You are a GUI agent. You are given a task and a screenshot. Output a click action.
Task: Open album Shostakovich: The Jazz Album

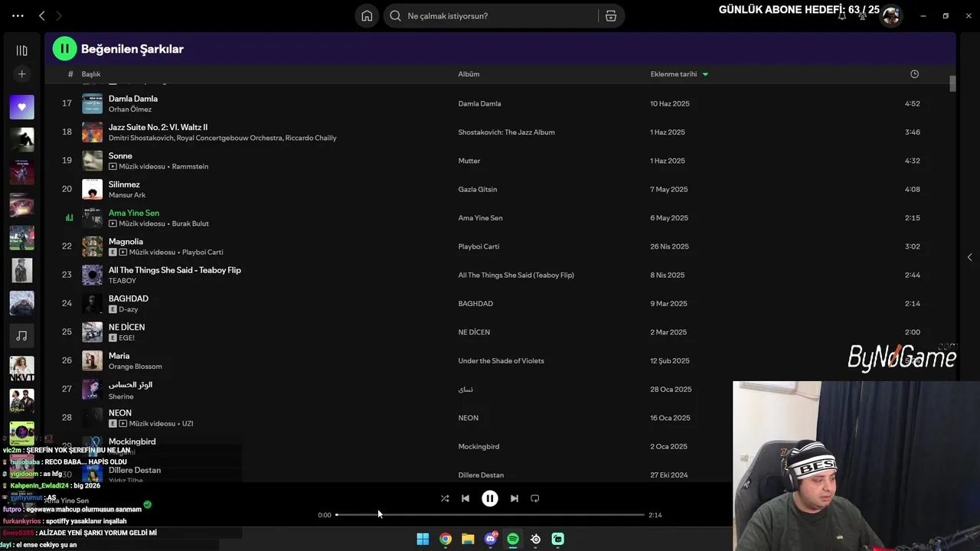506,132
